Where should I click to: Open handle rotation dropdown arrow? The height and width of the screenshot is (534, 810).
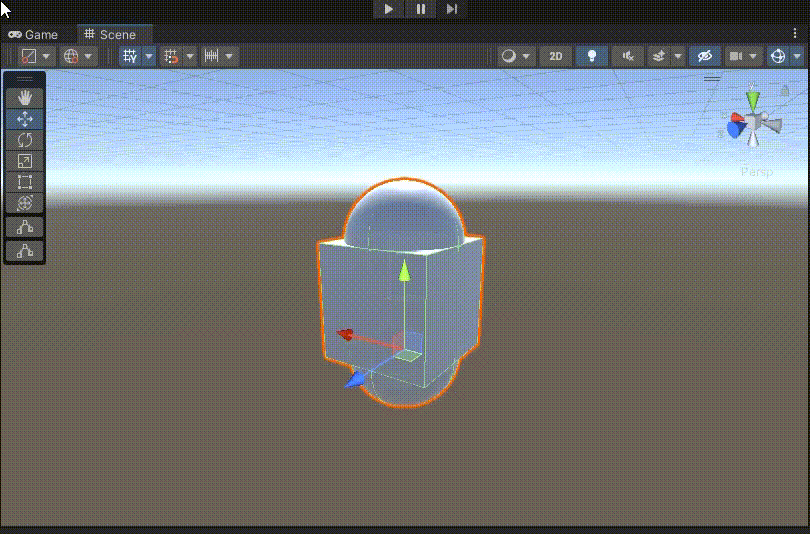(88, 56)
